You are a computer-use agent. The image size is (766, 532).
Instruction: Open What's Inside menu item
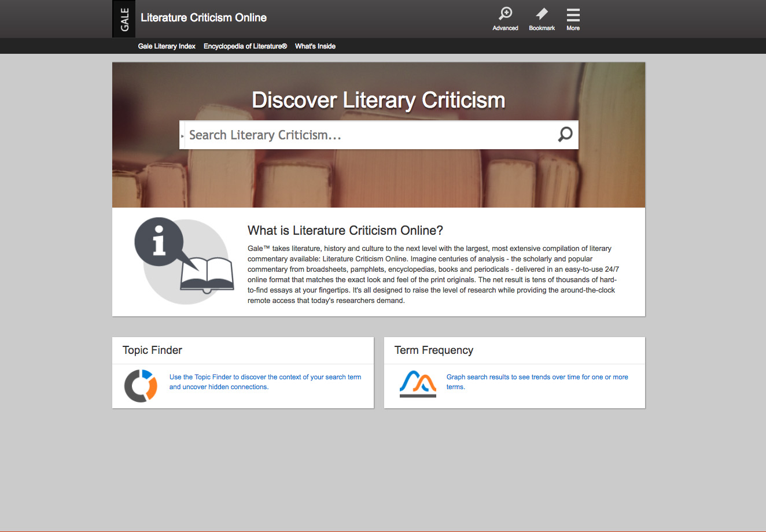point(315,46)
